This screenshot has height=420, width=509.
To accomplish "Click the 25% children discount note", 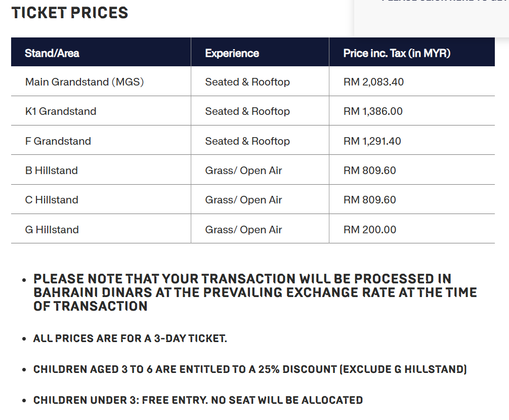I will pos(250,369).
